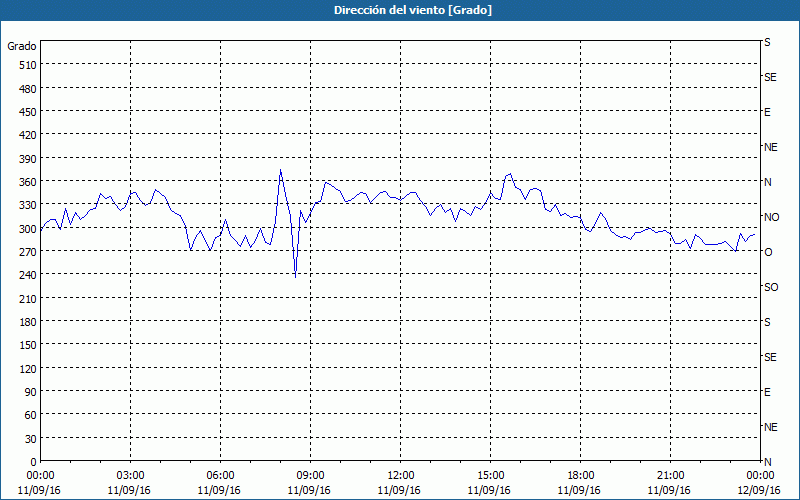Click the 300 y-axis value
This screenshot has width=800, height=500.
click(x=28, y=229)
